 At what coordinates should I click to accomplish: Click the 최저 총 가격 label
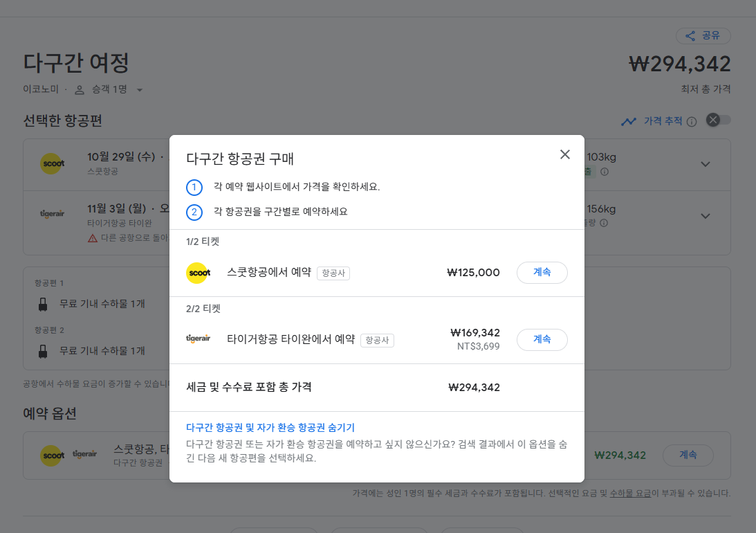pyautogui.click(x=706, y=89)
